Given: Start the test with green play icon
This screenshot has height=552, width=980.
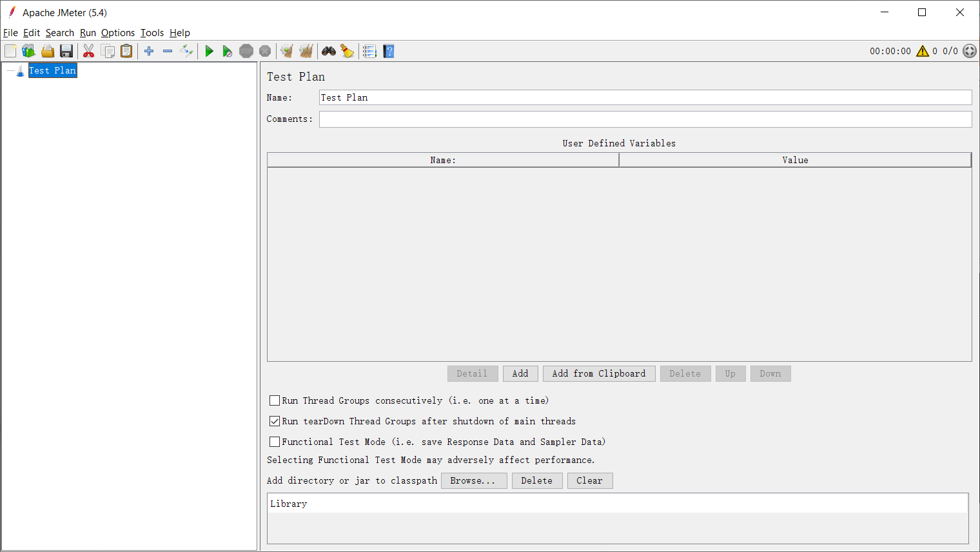Looking at the screenshot, I should [x=209, y=51].
